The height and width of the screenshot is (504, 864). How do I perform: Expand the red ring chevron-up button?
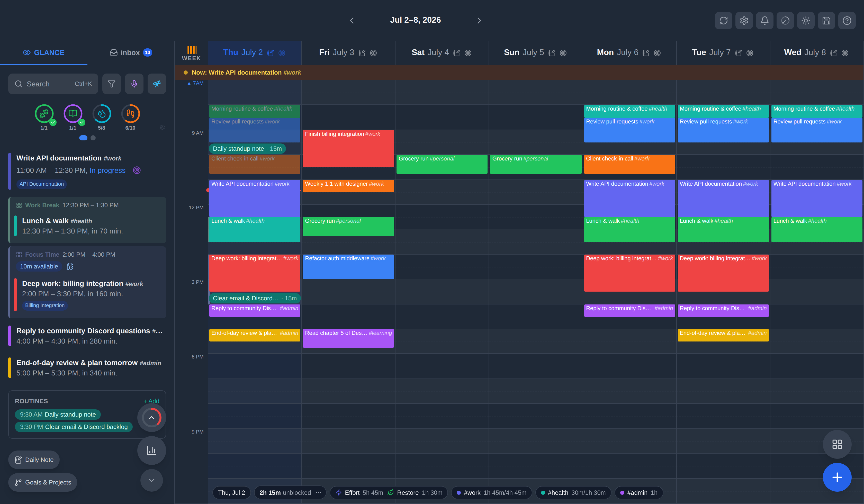tap(151, 418)
